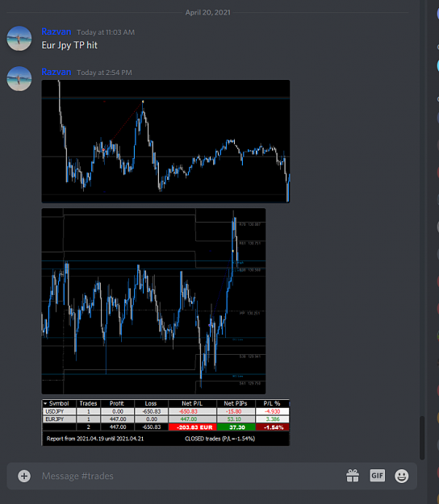
Task: Click 'Report from 2021.04.19 until 2021.04.21' text
Action: click(95, 439)
